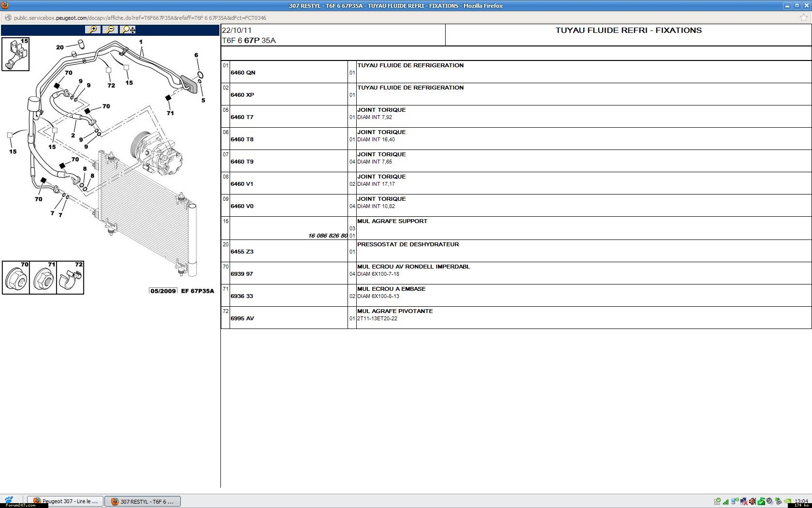Select part number 16 086 826 80
812x508 pixels.
[328, 236]
